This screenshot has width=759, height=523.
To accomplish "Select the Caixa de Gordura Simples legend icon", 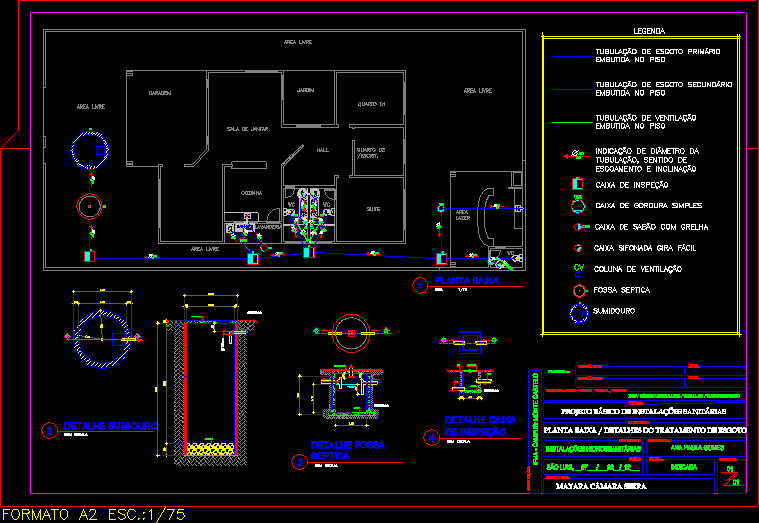I will click(576, 205).
